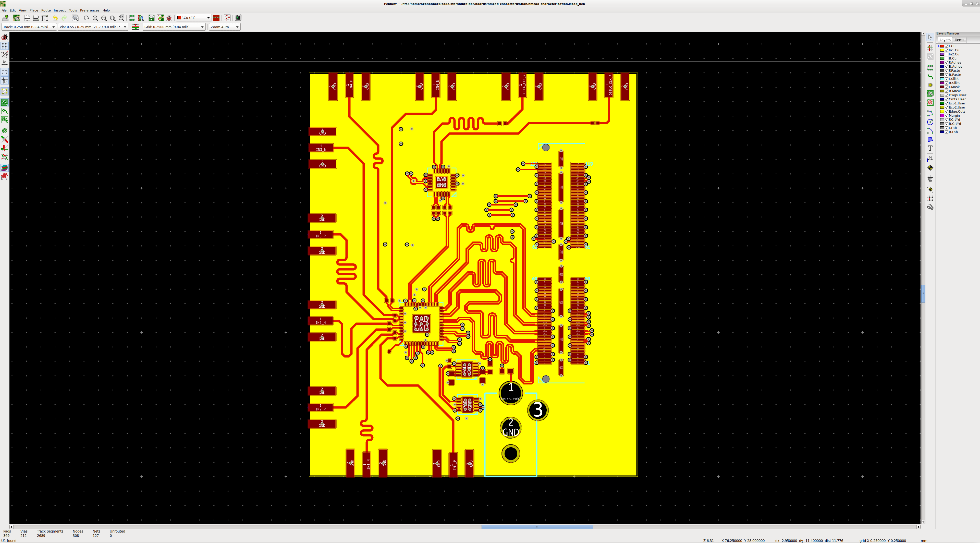Select the Add Keepout Area tool

(930, 103)
